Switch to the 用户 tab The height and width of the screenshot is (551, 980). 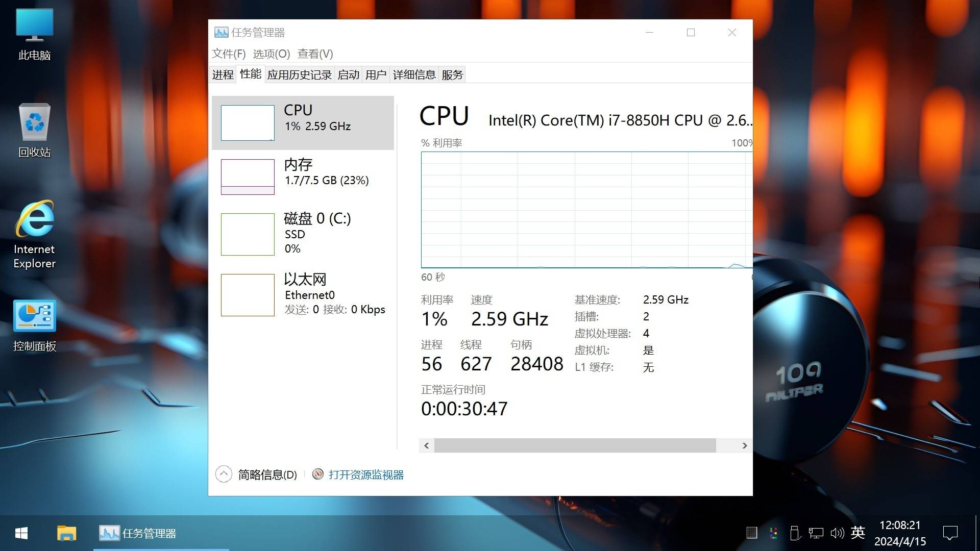click(x=376, y=74)
